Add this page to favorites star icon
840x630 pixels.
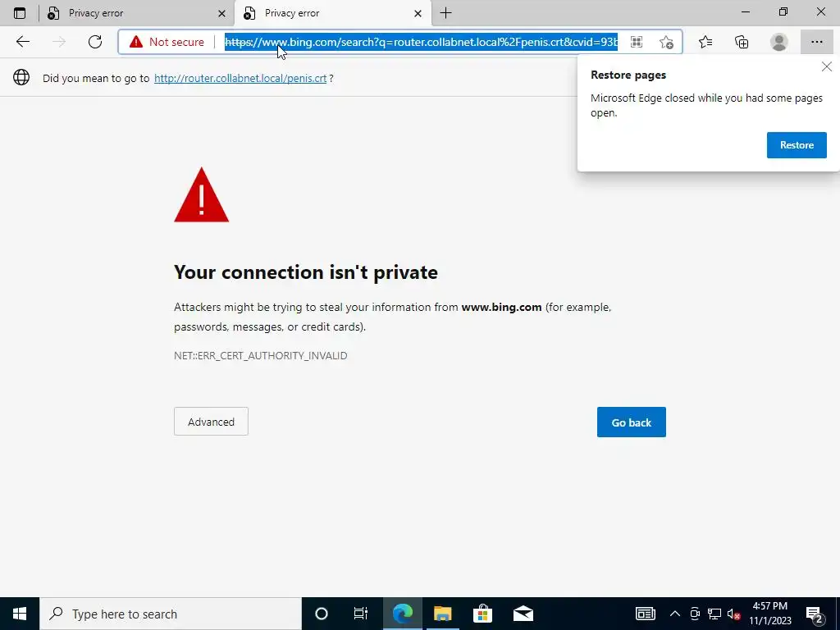click(666, 42)
